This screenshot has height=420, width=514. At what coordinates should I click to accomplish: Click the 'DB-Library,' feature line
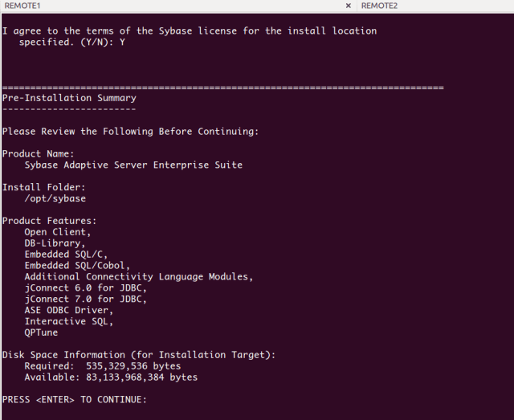(x=55, y=243)
